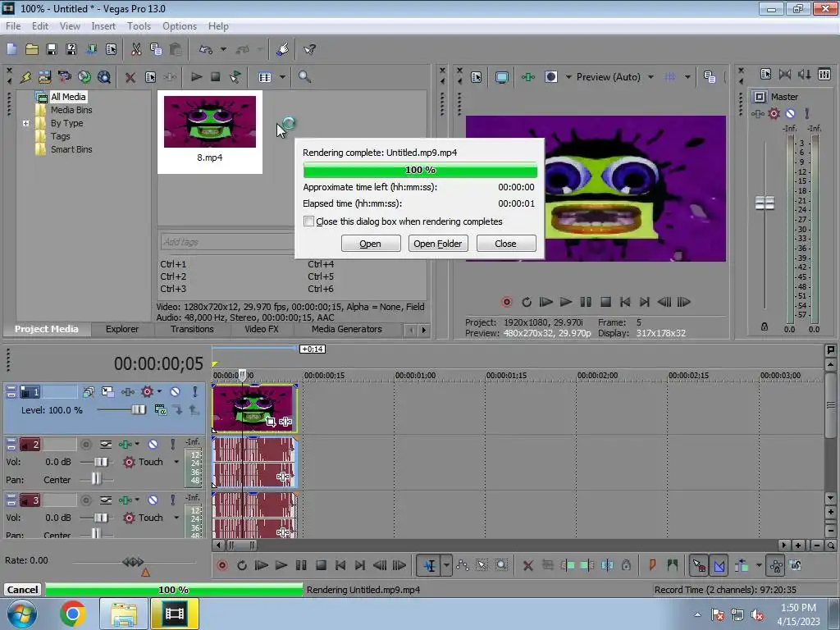
Task: Close the rendering complete dialog
Action: tap(505, 243)
